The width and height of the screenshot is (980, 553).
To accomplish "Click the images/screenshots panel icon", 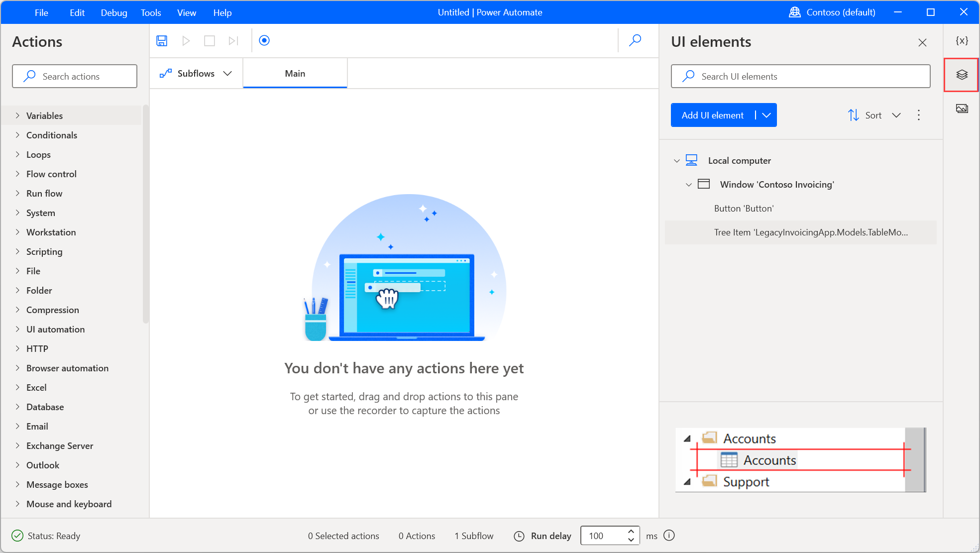I will [962, 108].
